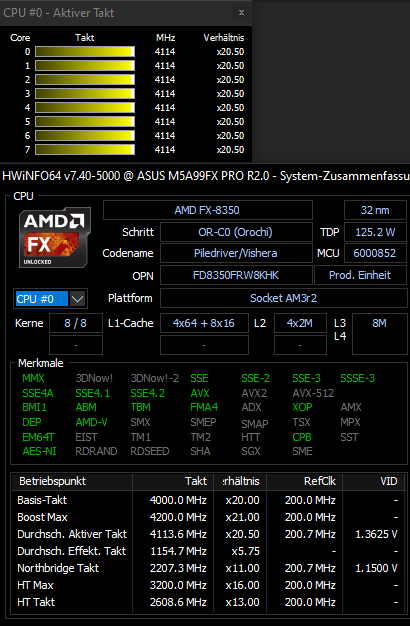Click the Takt column header in table
This screenshot has height=626, width=410.
pos(173,481)
